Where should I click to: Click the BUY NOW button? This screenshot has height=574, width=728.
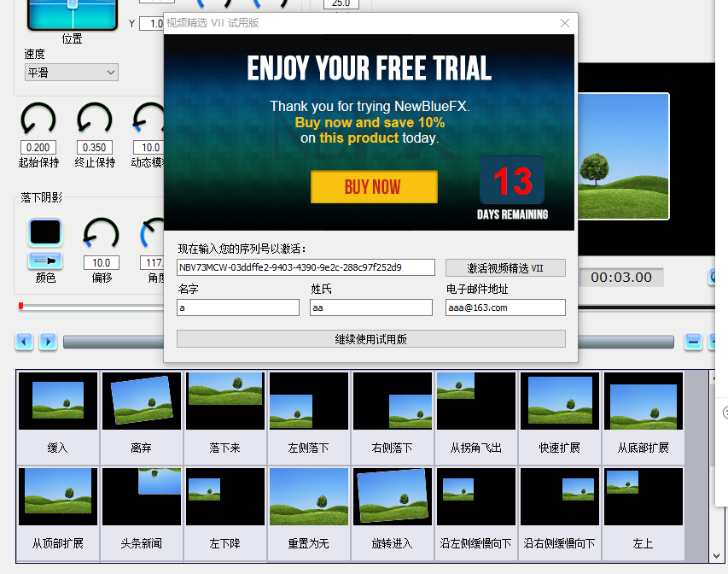(373, 187)
